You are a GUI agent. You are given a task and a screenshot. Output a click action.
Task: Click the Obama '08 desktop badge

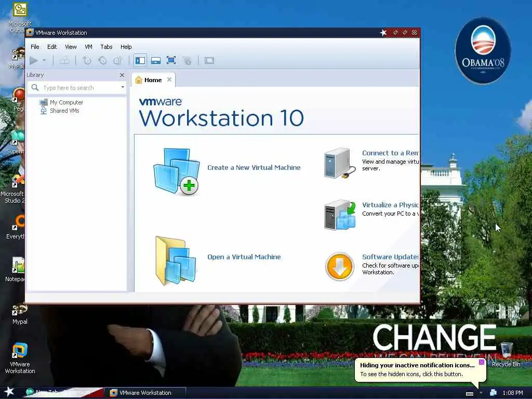[x=483, y=50]
